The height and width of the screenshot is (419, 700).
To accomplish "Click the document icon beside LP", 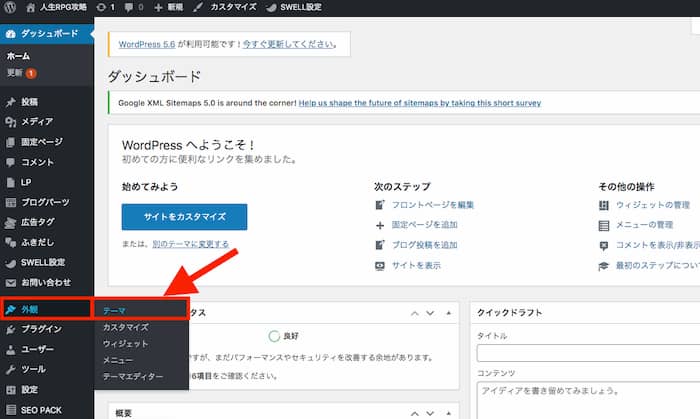I will (11, 183).
